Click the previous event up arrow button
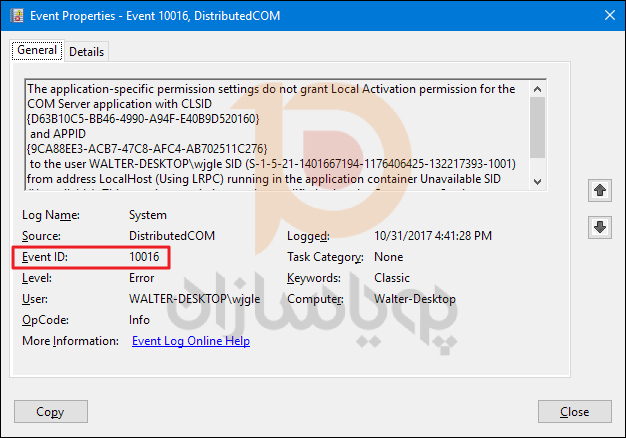The width and height of the screenshot is (626, 438). (600, 189)
